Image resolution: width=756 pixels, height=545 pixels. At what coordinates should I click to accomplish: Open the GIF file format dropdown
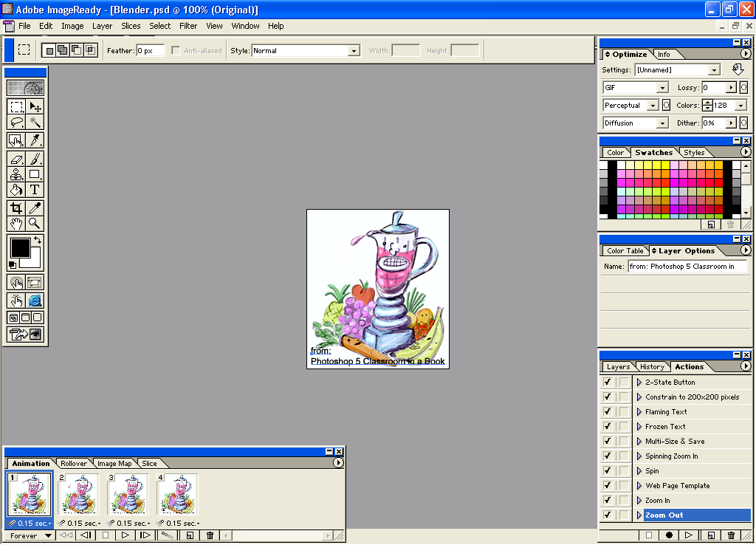(662, 88)
